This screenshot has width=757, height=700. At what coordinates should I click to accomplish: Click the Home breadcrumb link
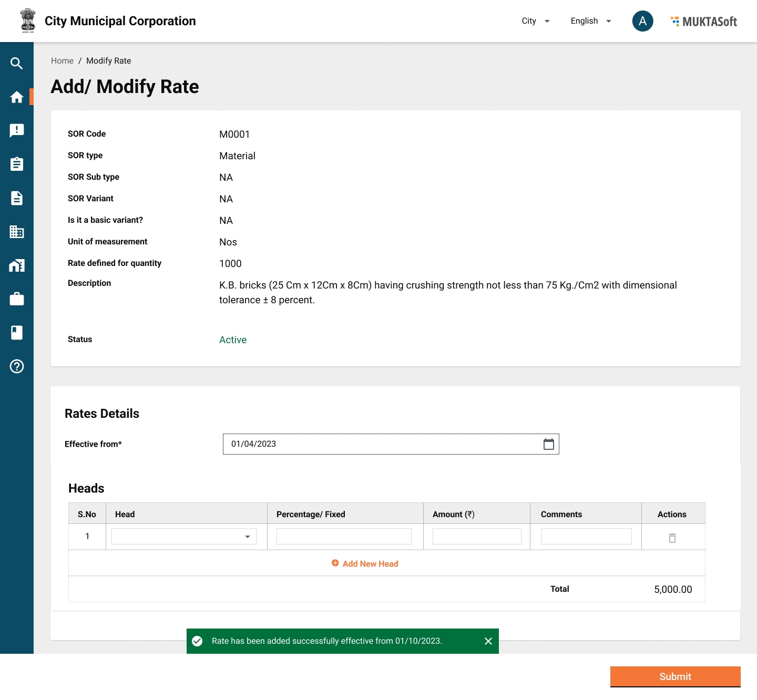(x=62, y=61)
